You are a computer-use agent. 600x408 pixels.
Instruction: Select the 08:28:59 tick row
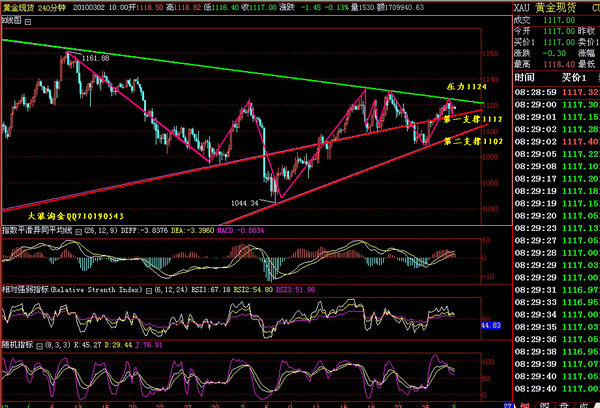pyautogui.click(x=557, y=92)
